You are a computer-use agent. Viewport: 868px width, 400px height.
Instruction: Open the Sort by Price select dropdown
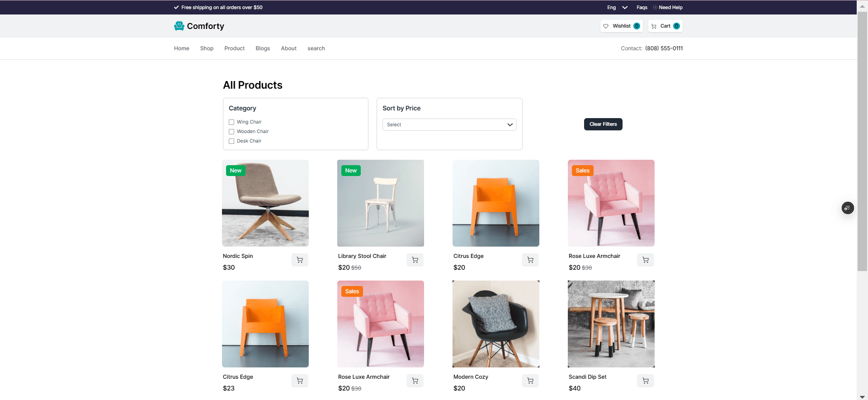pos(449,125)
